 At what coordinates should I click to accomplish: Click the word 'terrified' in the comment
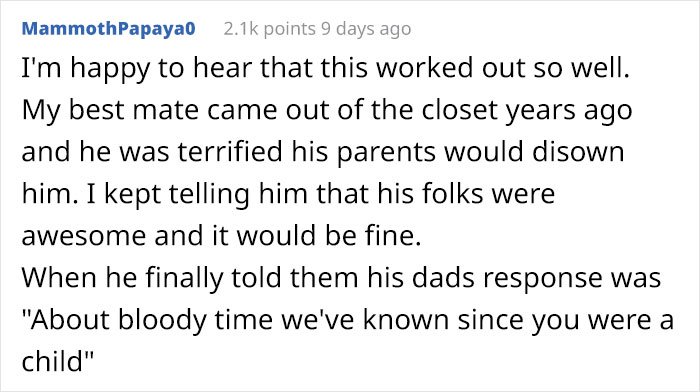230,151
